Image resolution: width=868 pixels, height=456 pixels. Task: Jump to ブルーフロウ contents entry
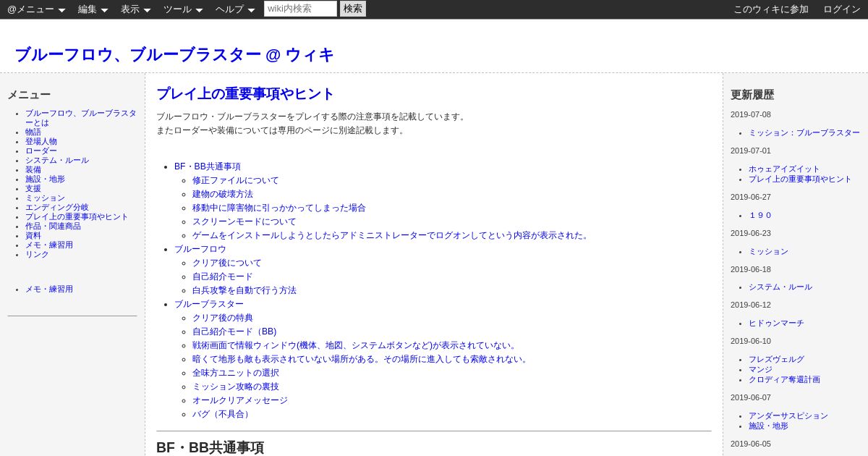click(x=200, y=249)
